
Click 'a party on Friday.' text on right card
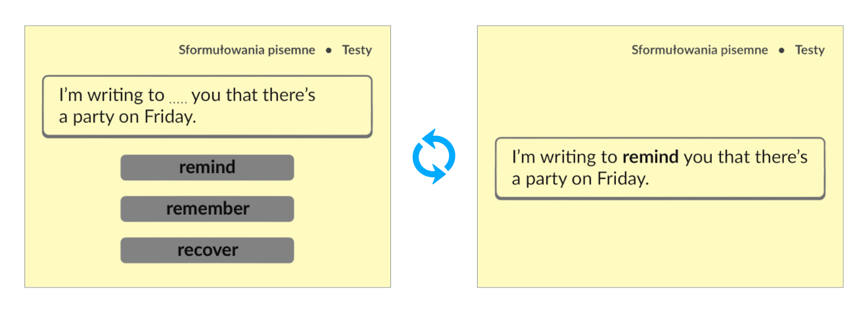580,179
